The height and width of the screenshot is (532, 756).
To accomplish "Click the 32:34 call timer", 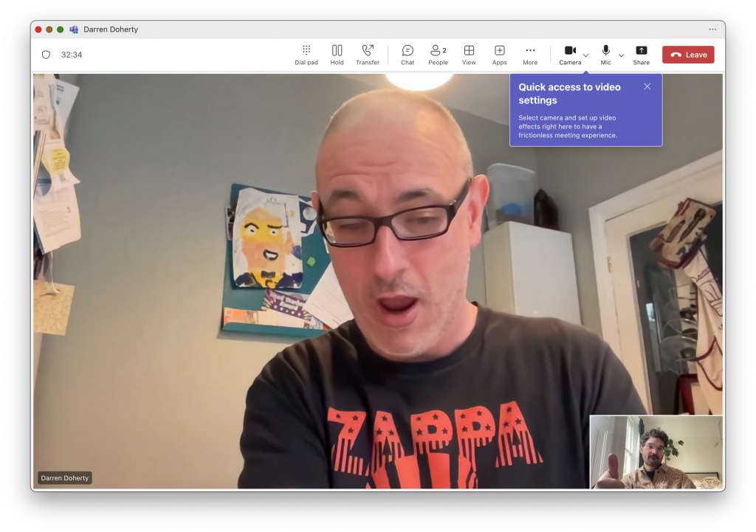I will (x=72, y=55).
